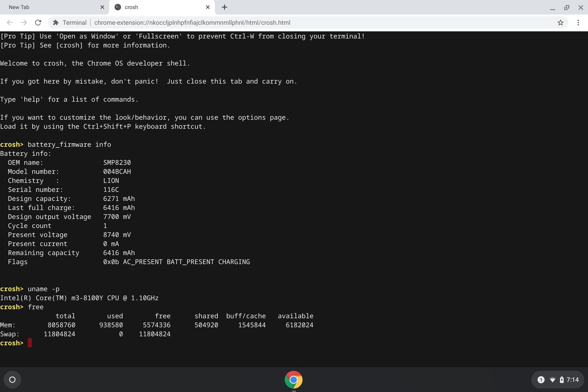The width and height of the screenshot is (588, 392).
Task: Open Chrome three-dot menu
Action: coord(578,23)
